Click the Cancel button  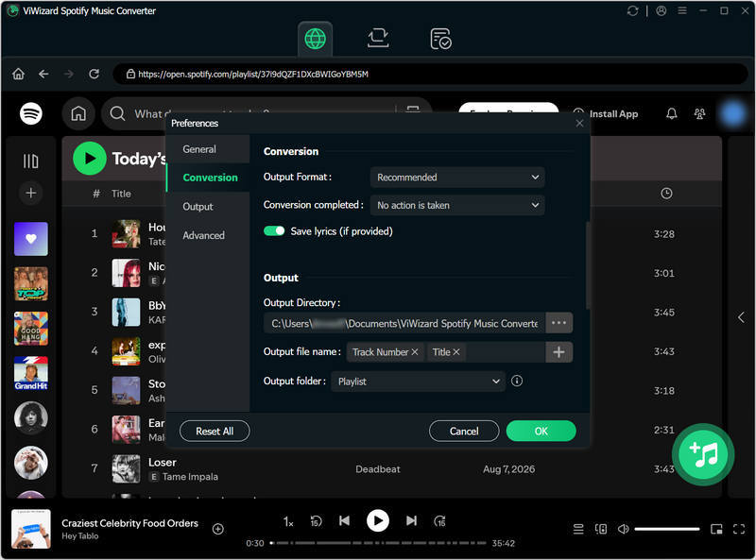tap(464, 432)
